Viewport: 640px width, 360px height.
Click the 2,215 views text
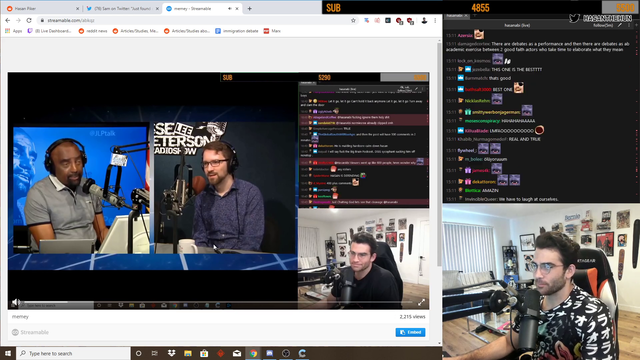412,317
